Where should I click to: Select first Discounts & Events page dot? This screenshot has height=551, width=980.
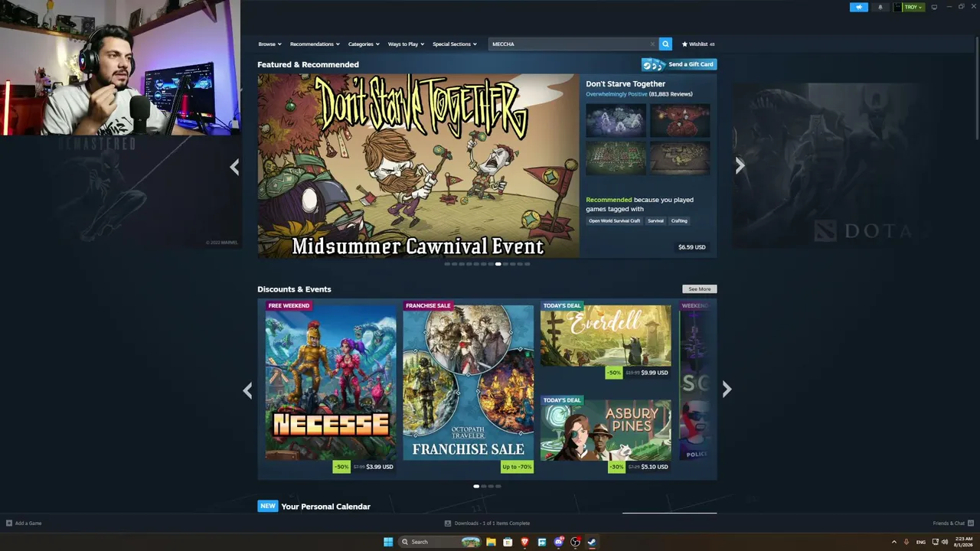click(x=476, y=486)
